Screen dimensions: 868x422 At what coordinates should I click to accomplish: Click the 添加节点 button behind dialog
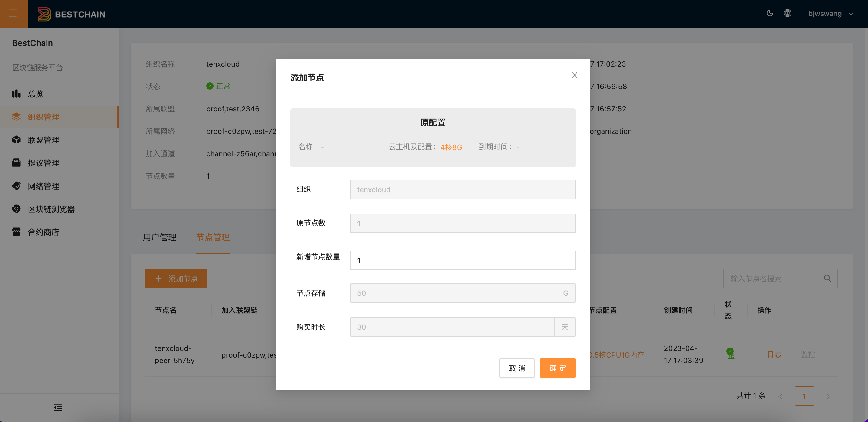click(176, 279)
